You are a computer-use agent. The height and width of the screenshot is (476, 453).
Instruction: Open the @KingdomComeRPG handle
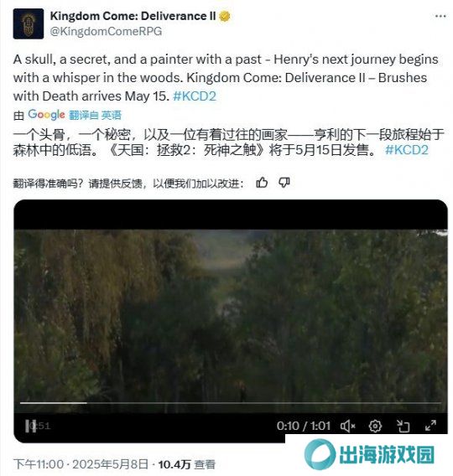point(106,32)
